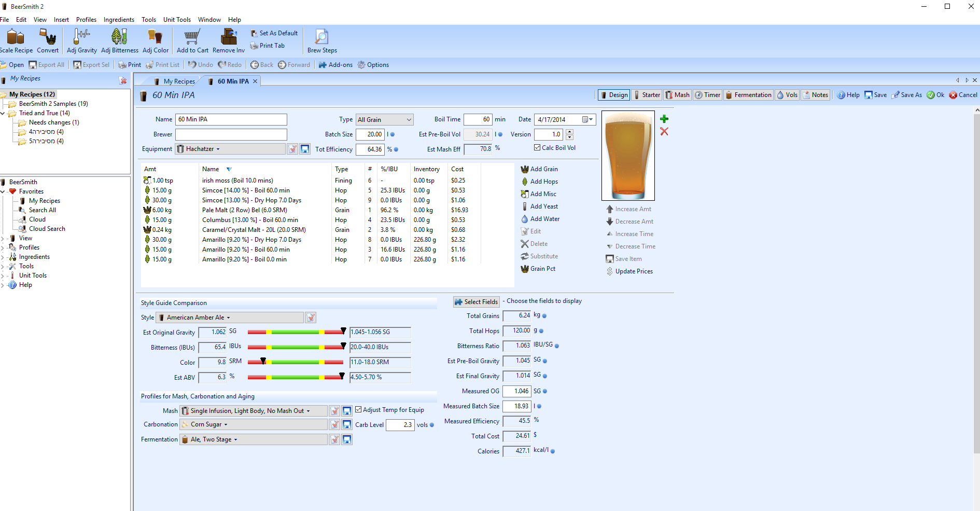Click the Est ABV range bar
Image resolution: width=980 pixels, height=511 pixels.
point(296,377)
